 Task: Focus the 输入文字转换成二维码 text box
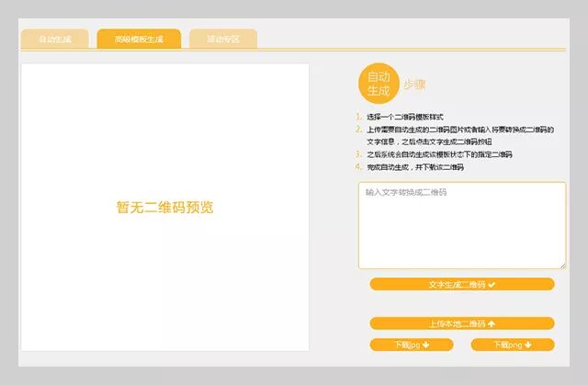(461, 225)
